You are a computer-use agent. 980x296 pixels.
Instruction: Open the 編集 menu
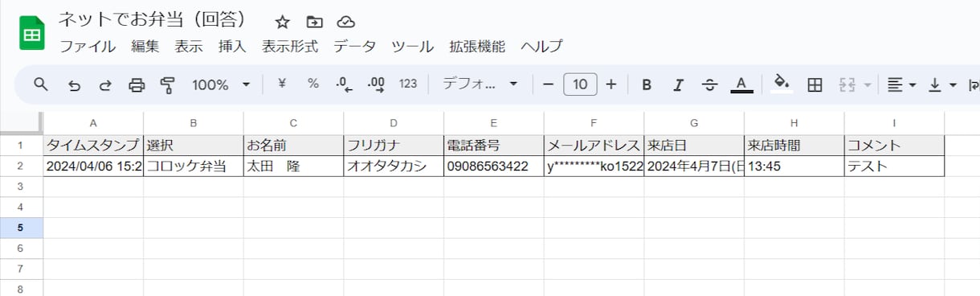[145, 47]
